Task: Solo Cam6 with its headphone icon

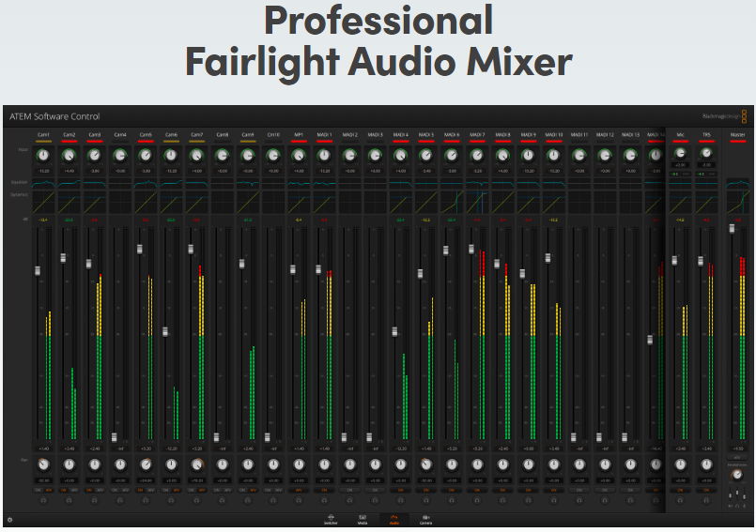Action: tap(171, 501)
